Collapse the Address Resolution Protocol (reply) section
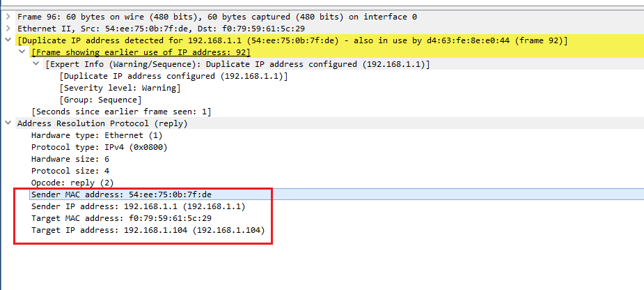The image size is (644, 290). point(8,123)
